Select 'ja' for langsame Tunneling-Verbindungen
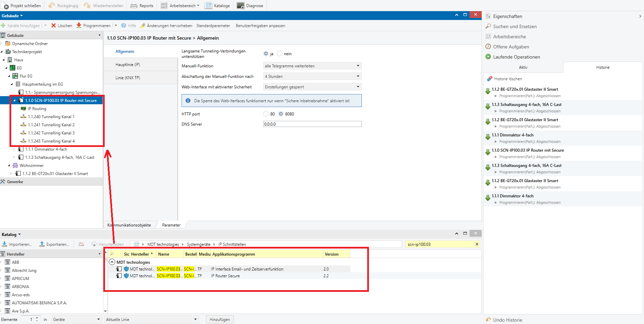The width and height of the screenshot is (644, 324). (266, 53)
